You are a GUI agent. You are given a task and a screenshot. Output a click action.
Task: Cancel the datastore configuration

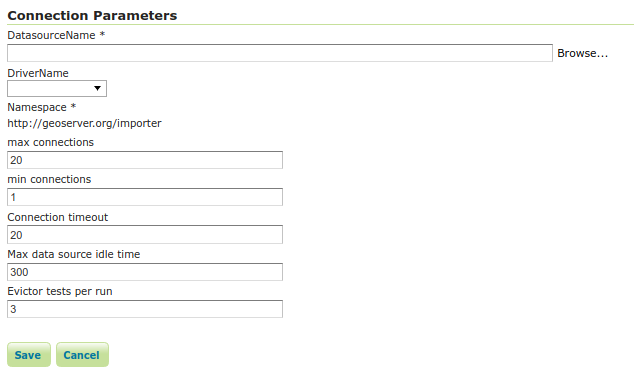pyautogui.click(x=82, y=355)
